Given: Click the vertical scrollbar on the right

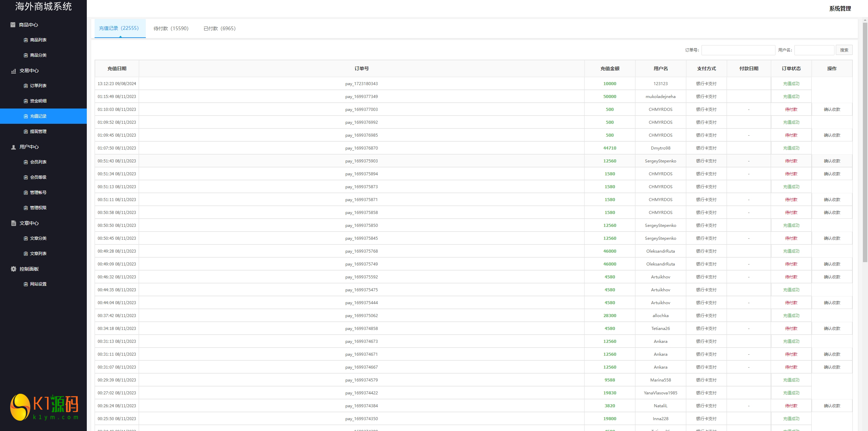Looking at the screenshot, I should tap(865, 142).
